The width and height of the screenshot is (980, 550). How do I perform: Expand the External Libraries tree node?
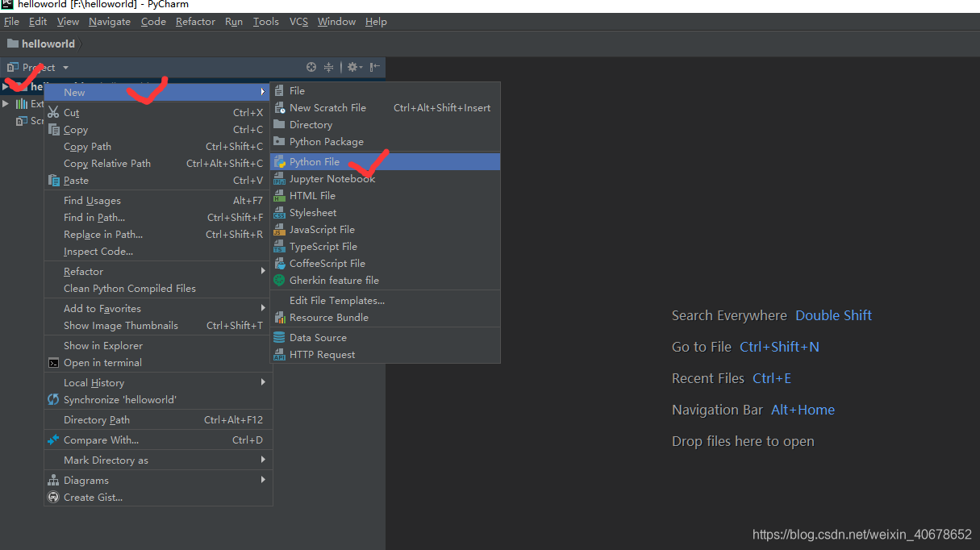[x=6, y=104]
